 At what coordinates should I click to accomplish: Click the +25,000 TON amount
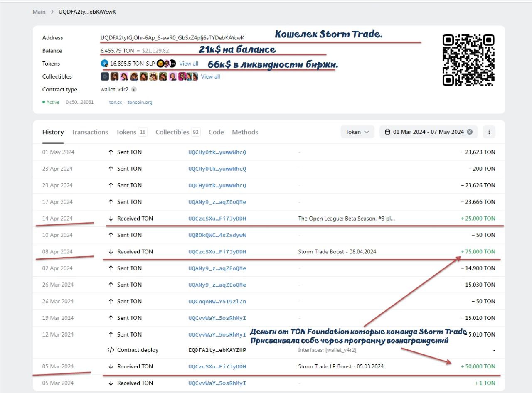tap(478, 219)
